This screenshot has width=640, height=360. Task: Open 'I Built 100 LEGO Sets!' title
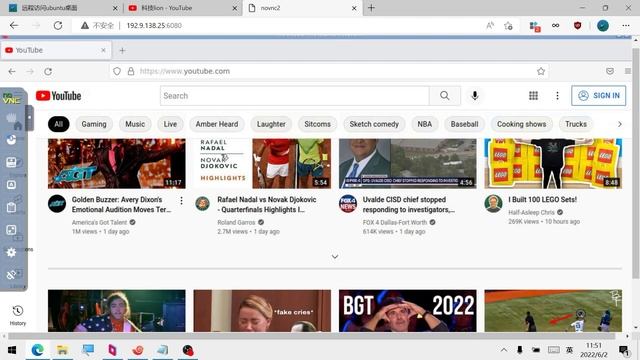[542, 200]
